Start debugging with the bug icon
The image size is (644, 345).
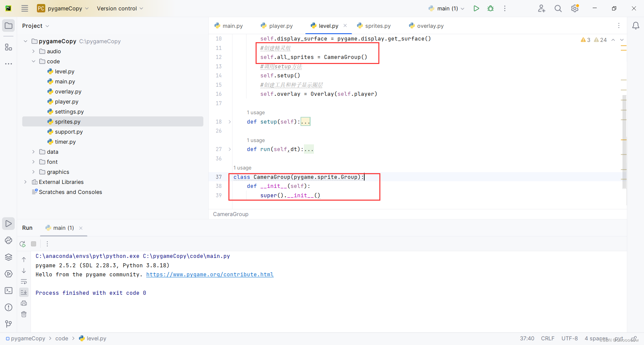[491, 8]
